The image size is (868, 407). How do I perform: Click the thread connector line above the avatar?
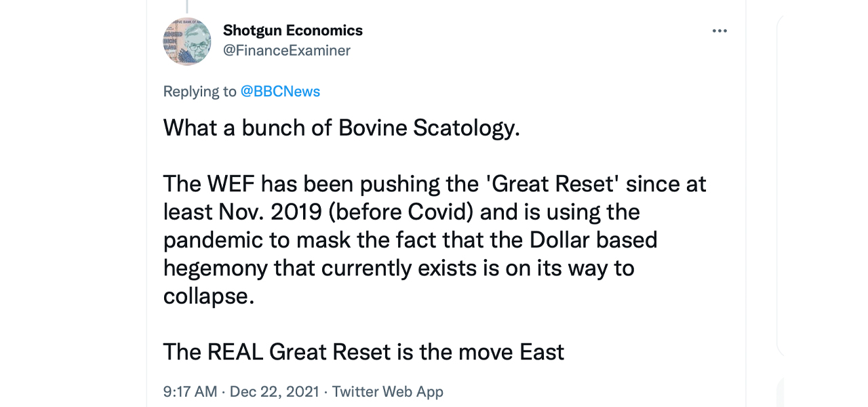pyautogui.click(x=187, y=4)
